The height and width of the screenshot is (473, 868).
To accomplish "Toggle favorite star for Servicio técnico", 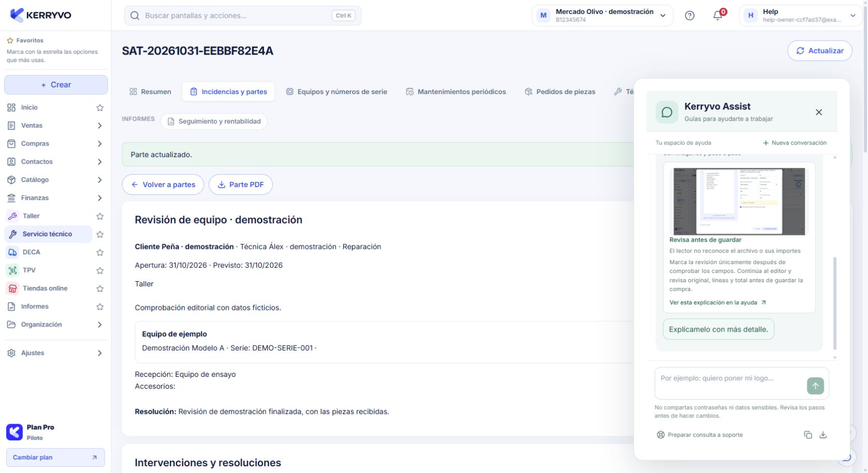I will [x=100, y=234].
